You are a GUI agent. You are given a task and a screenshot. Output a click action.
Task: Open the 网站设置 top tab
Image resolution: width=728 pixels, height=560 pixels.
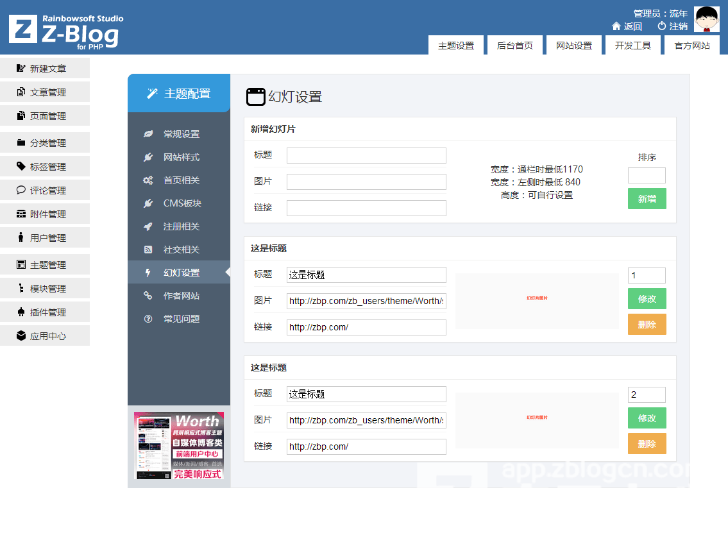click(x=574, y=46)
